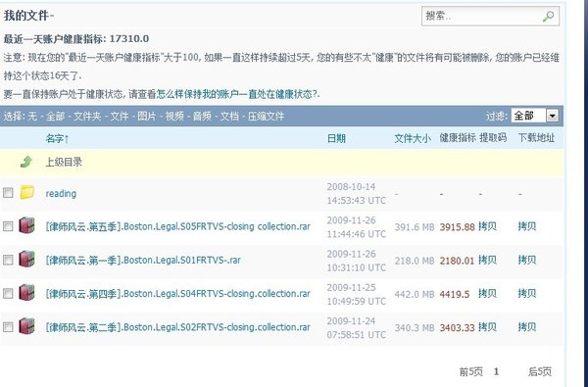
Task: Open the 过滤 filter dropdown showing 全部
Action: (535, 116)
